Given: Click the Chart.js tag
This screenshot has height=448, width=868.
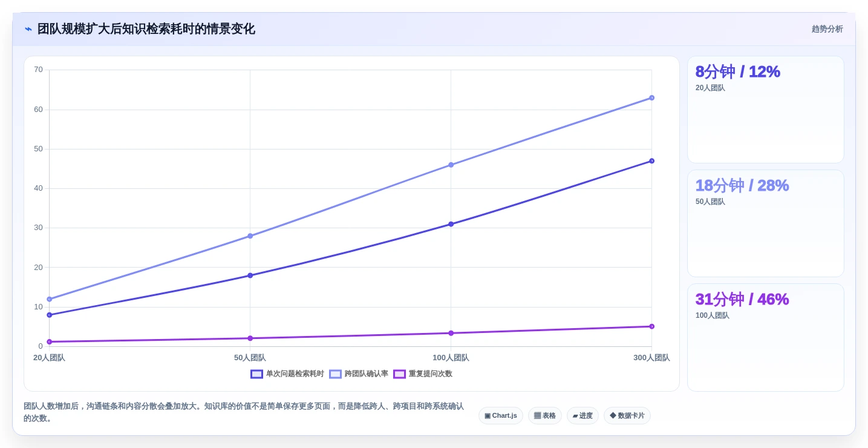Looking at the screenshot, I should (501, 416).
